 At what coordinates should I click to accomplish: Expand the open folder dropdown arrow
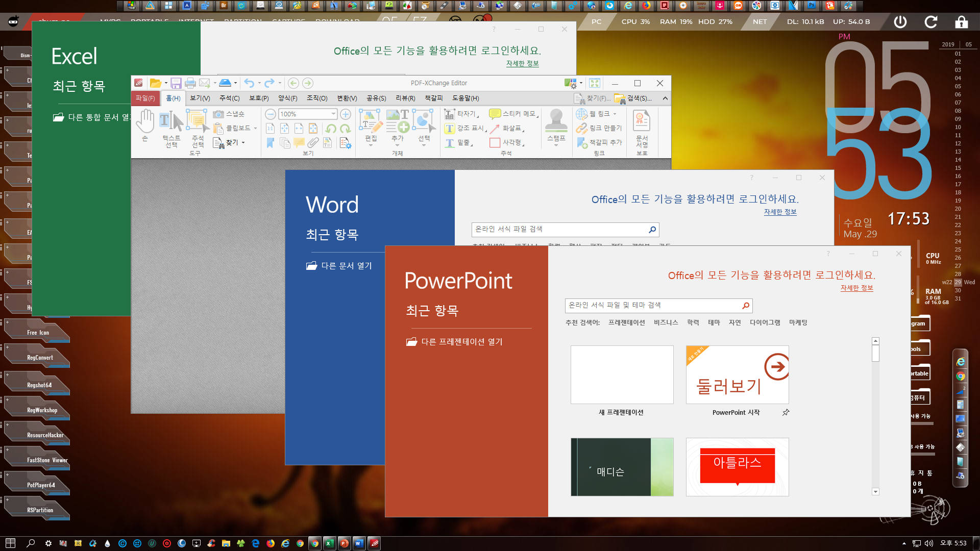pos(166,83)
